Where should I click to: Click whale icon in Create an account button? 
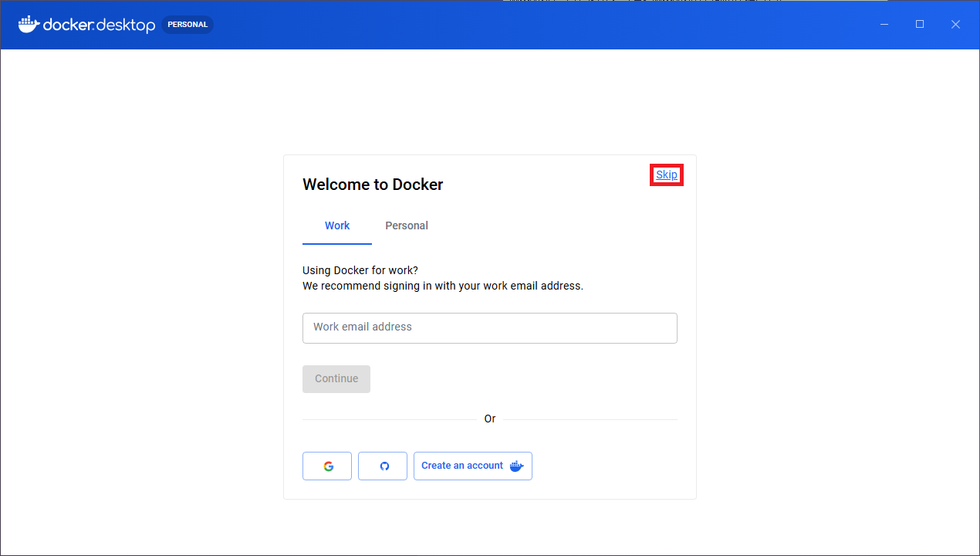pyautogui.click(x=517, y=466)
